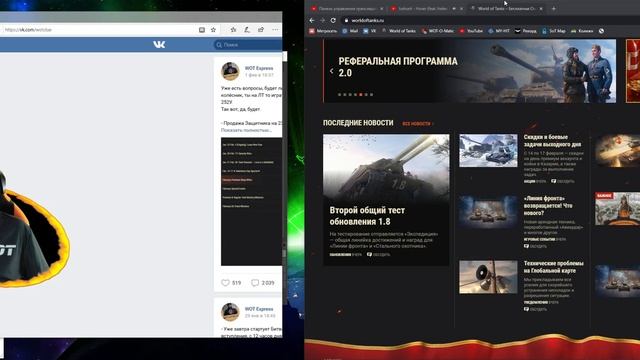The image size is (640, 360).
Task: Open the Edge favorites hub icon
Action: point(233,30)
